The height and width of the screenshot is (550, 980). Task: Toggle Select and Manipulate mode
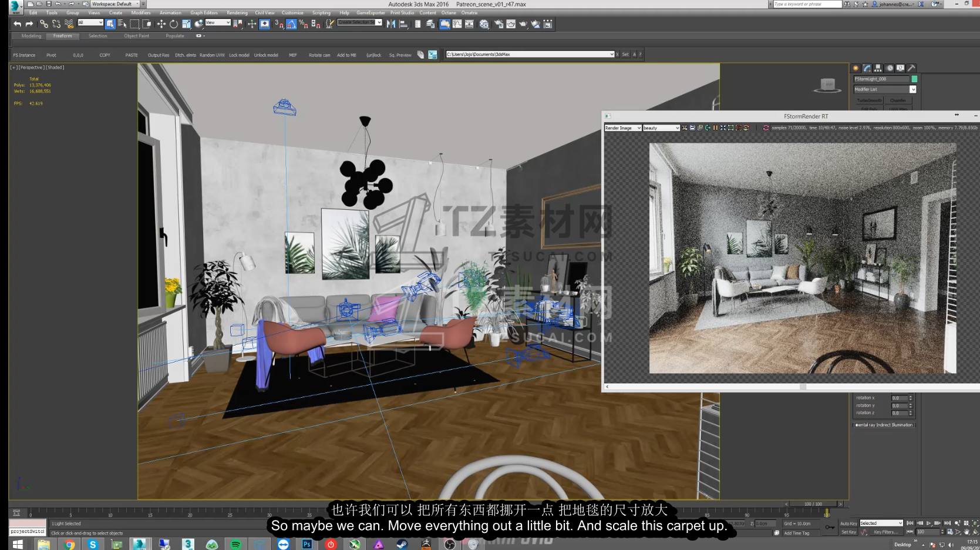click(x=252, y=24)
